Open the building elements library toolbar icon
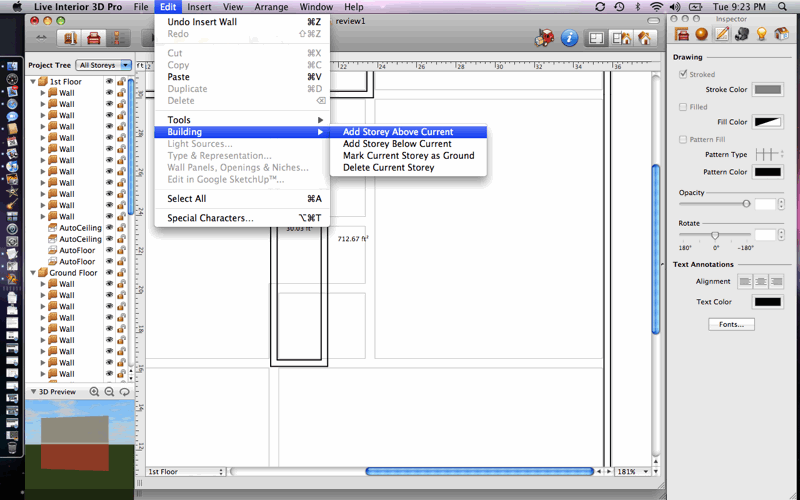Image resolution: width=800 pixels, height=500 pixels. point(70,38)
